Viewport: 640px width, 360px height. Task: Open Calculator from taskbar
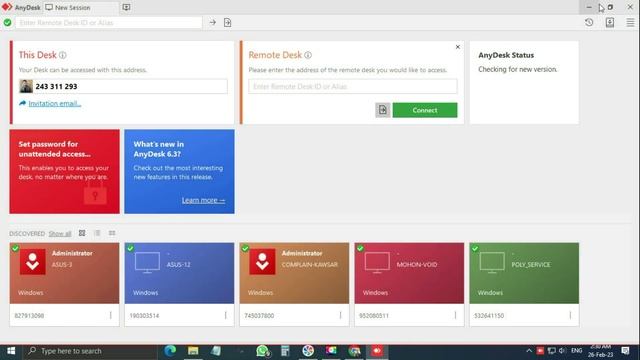point(285,351)
